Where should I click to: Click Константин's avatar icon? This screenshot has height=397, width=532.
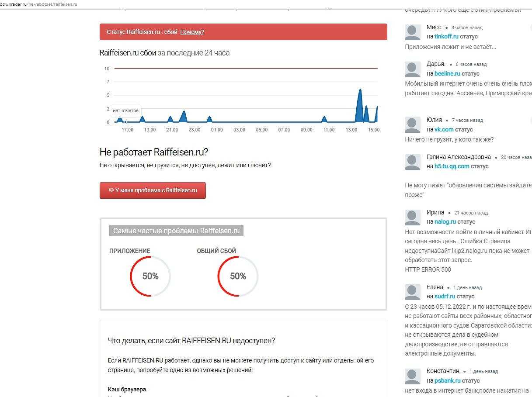(412, 376)
